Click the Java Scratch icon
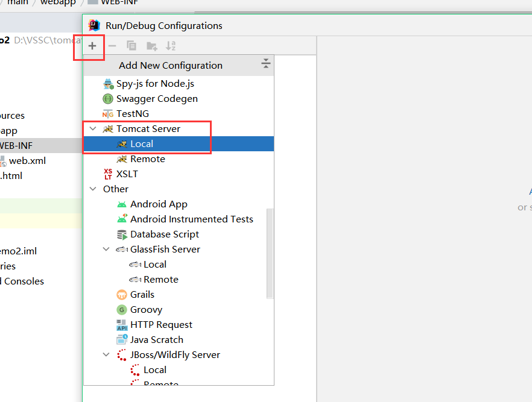Screen dimensions: 532x402 pyautogui.click(x=122, y=339)
